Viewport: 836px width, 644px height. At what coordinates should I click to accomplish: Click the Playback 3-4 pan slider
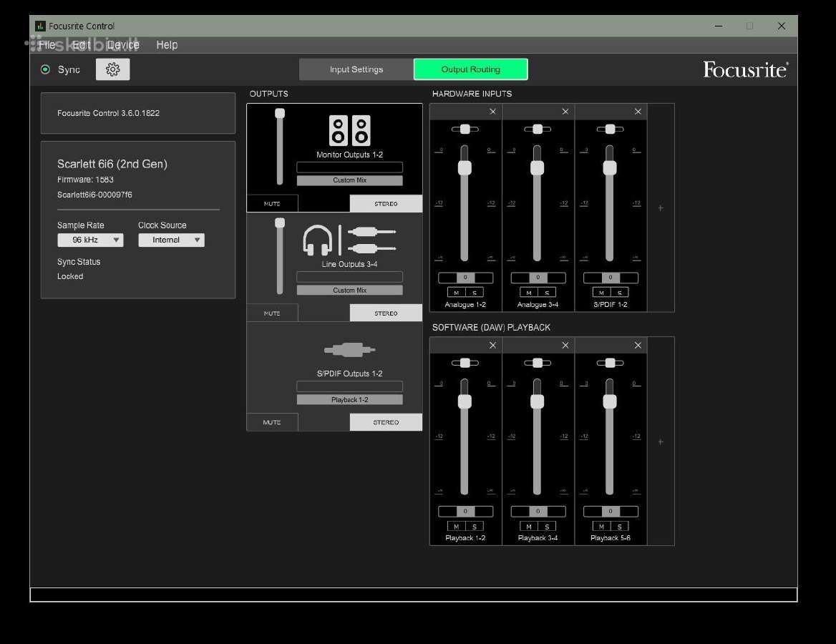click(538, 363)
